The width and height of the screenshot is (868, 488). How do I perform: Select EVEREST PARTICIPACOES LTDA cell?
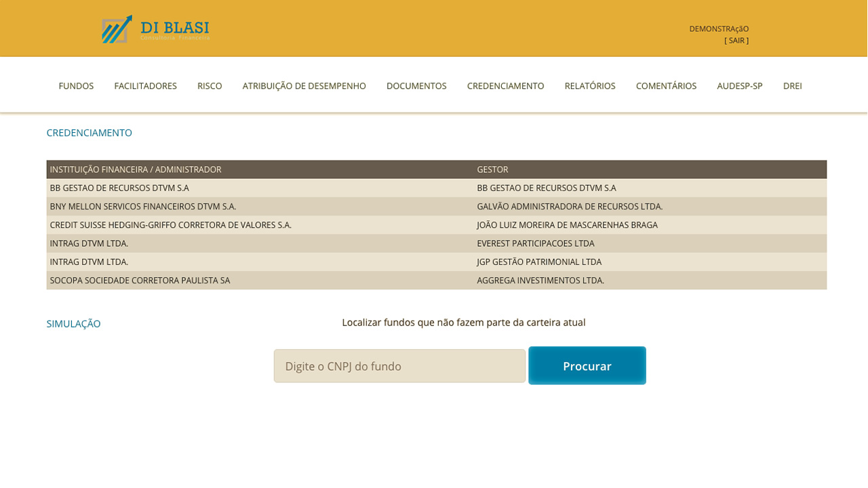536,243
